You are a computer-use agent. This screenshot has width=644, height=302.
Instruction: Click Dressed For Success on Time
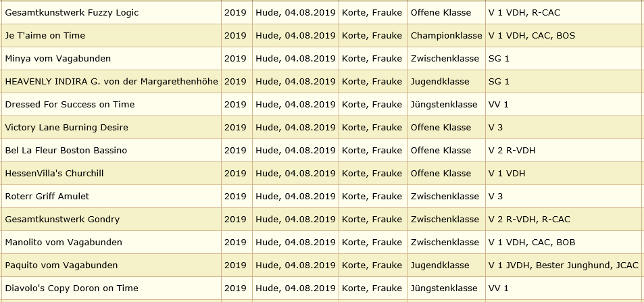[70, 105]
